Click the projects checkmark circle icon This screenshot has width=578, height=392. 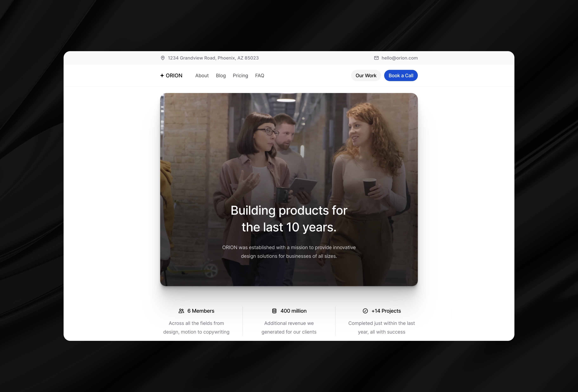[x=365, y=311]
